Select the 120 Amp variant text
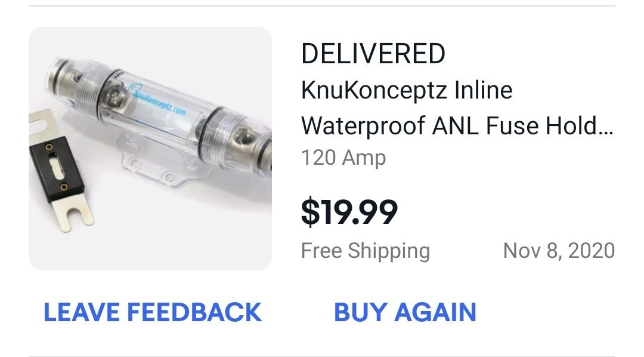The height and width of the screenshot is (357, 644). [343, 158]
